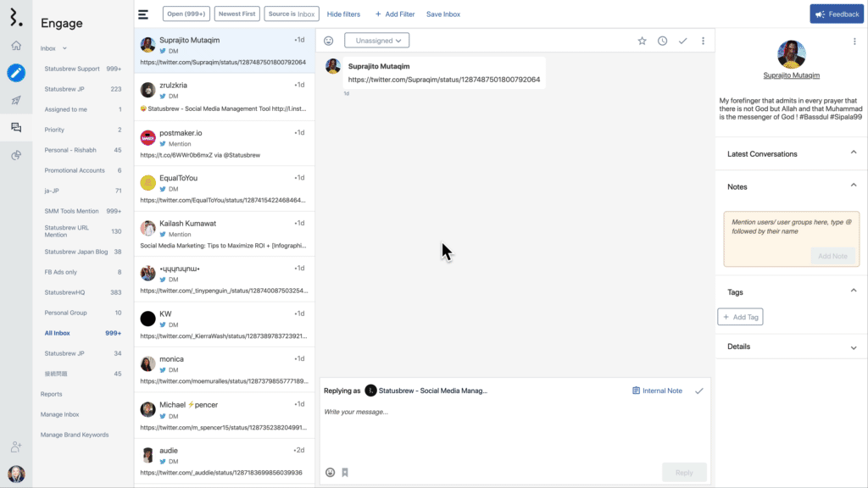
Task: Open the three-dot conversation options menu
Action: click(x=702, y=40)
